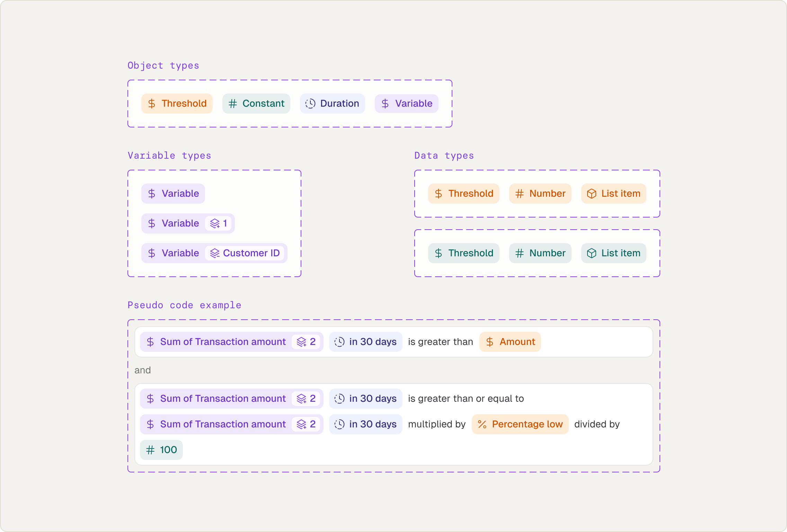The height and width of the screenshot is (532, 787).
Task: Select the Variable chip under Object types
Action: coord(407,104)
